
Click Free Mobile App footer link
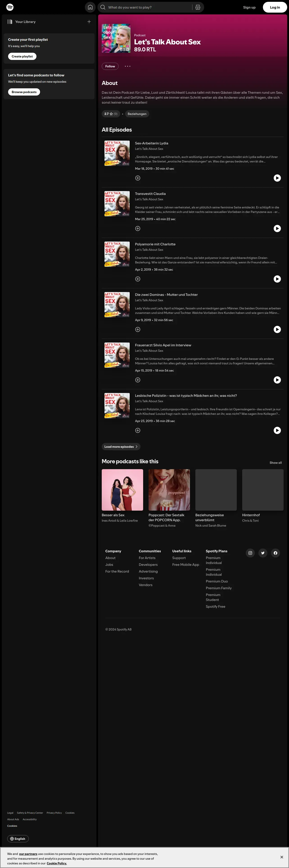coord(186,565)
